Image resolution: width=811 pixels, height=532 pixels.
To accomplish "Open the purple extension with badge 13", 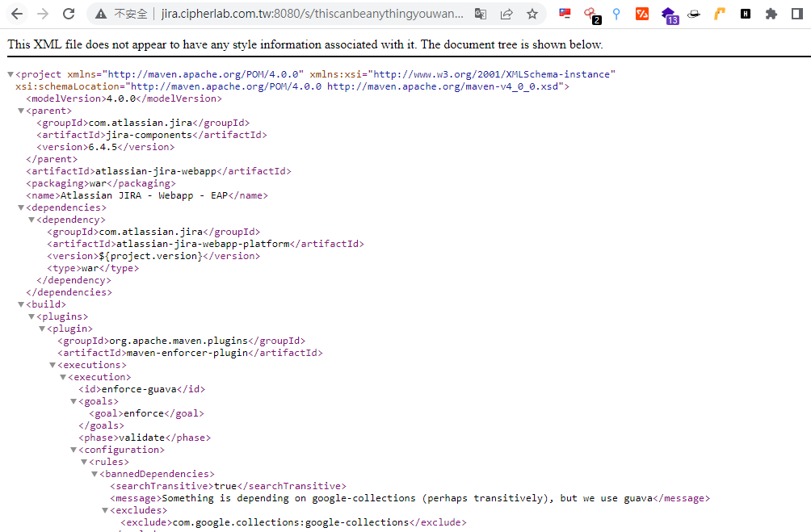I will coord(670,15).
